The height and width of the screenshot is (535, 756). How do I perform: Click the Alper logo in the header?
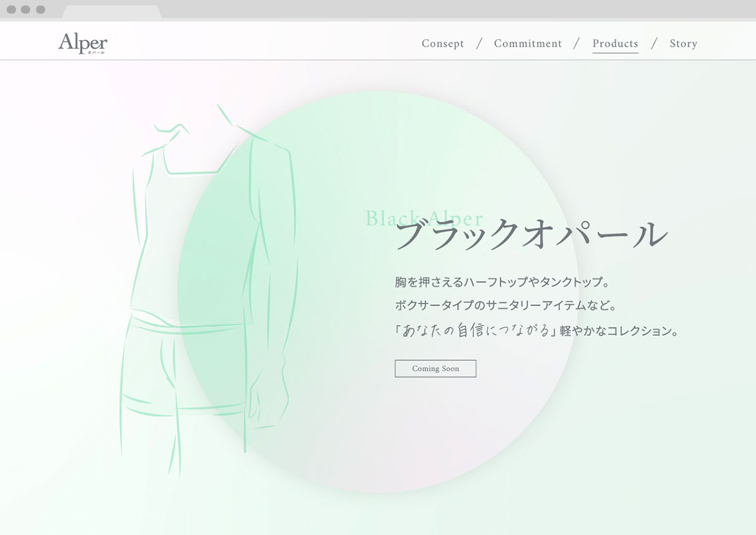click(x=82, y=42)
